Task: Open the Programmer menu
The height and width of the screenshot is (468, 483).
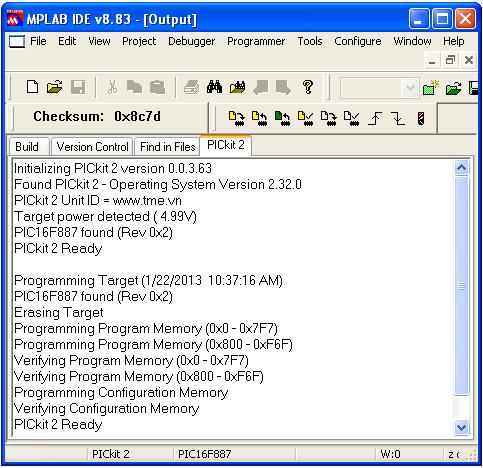Action: click(x=256, y=41)
